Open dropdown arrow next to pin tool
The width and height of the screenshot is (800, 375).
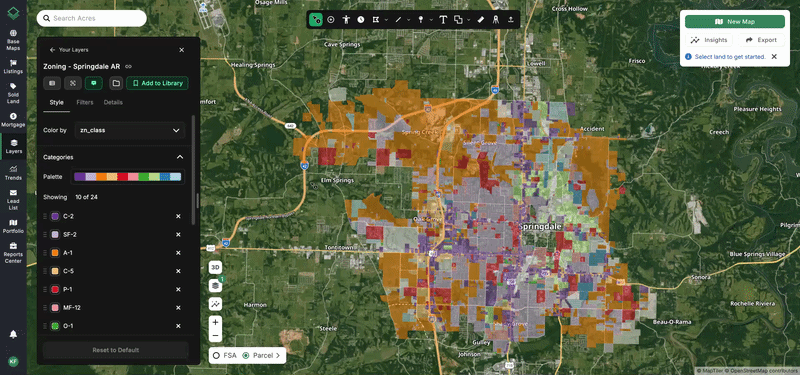pyautogui.click(x=431, y=20)
